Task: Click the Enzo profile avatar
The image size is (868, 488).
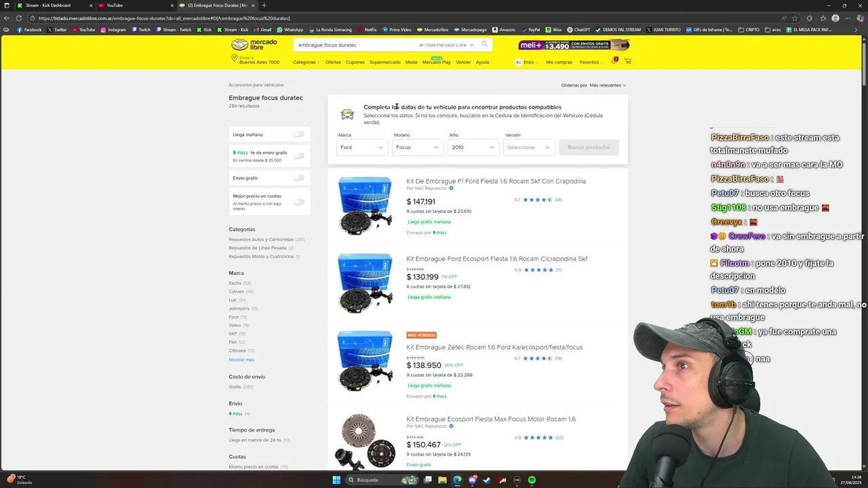Action: [519, 62]
